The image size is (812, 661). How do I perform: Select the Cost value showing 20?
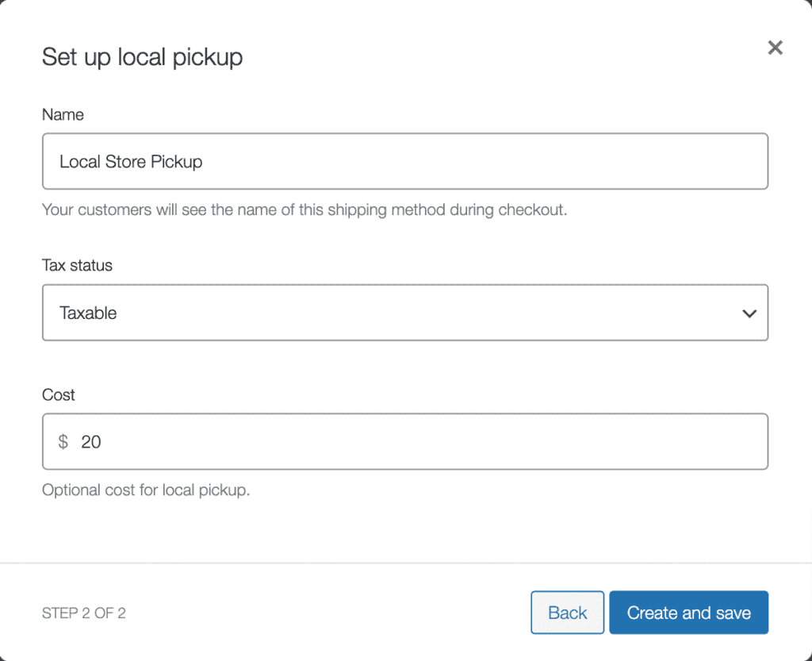90,442
